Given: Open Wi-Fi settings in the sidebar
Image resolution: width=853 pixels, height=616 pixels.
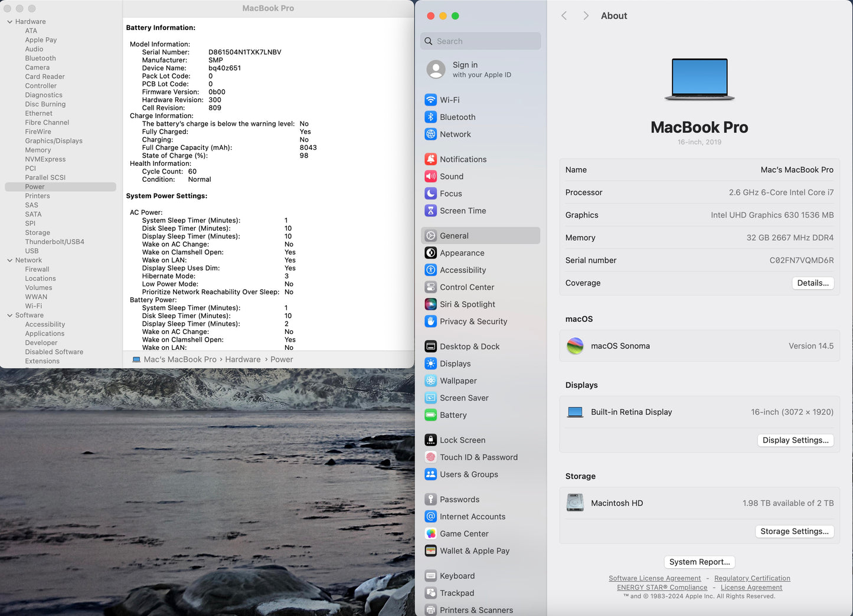Looking at the screenshot, I should tap(450, 100).
